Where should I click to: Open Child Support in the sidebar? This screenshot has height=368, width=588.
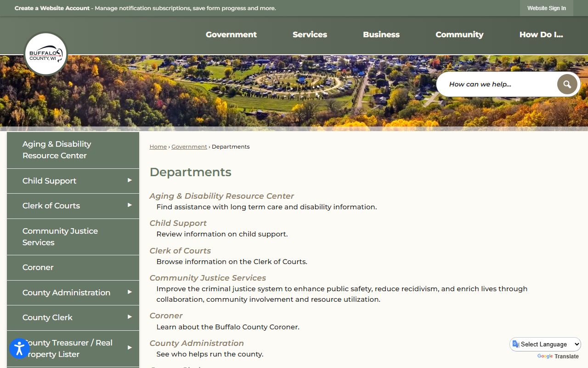(73, 181)
